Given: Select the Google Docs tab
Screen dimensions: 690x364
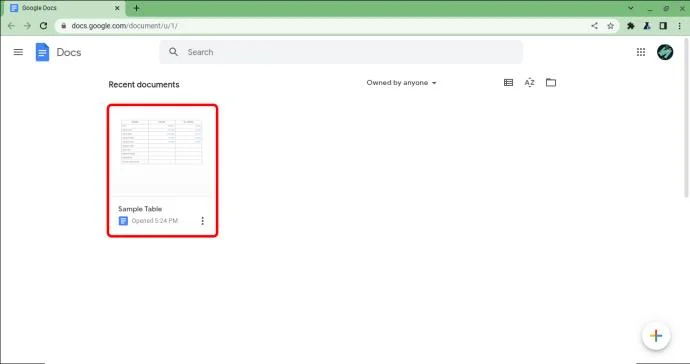Looking at the screenshot, I should [x=63, y=8].
